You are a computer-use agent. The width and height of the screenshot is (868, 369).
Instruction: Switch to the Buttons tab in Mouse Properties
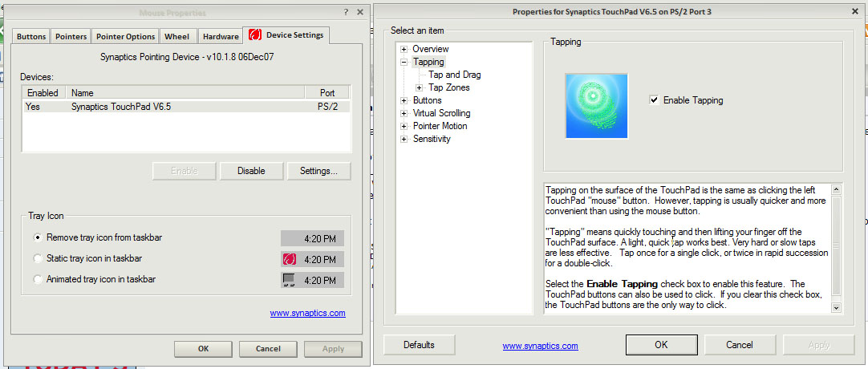click(31, 37)
